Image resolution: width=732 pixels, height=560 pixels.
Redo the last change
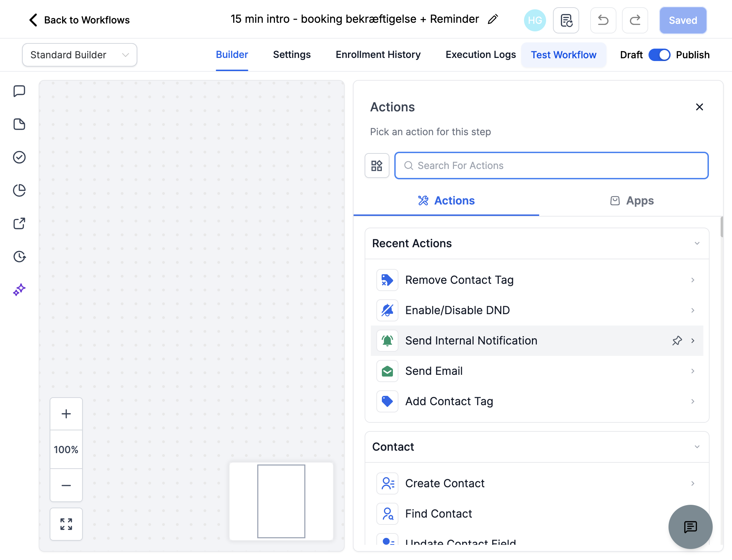click(x=635, y=20)
